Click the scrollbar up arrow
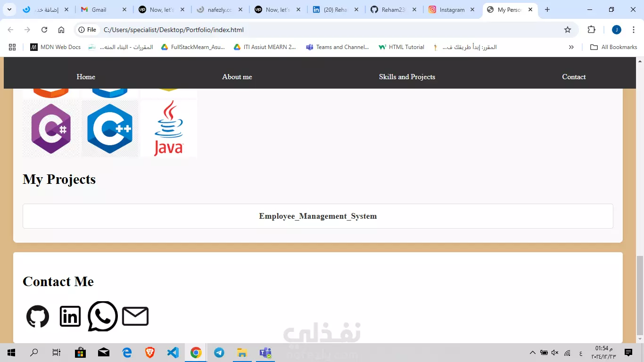Image resolution: width=644 pixels, height=362 pixels. [x=640, y=61]
